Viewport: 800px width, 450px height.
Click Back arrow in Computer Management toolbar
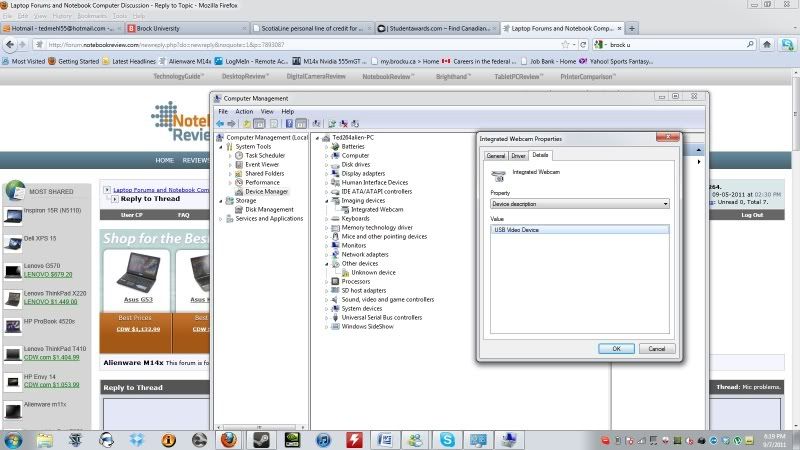point(220,123)
